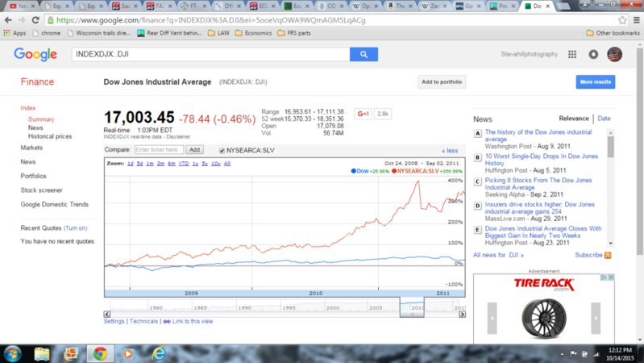Click the blue search magnifier button

(x=364, y=54)
